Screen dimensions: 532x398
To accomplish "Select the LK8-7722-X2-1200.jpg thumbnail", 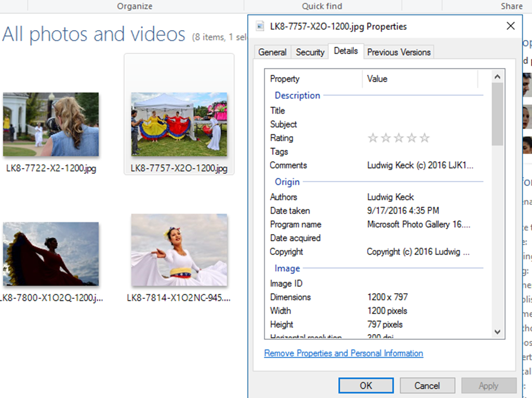I will click(x=50, y=125).
